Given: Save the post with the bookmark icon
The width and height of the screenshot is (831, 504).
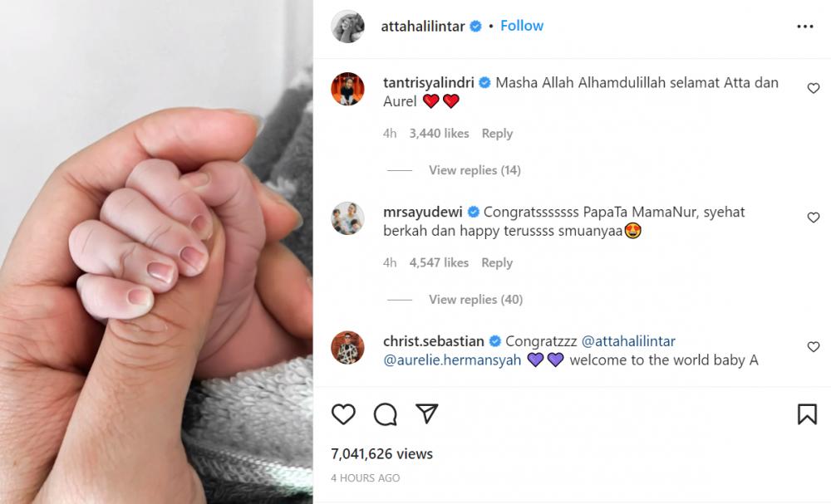Looking at the screenshot, I should tap(807, 414).
